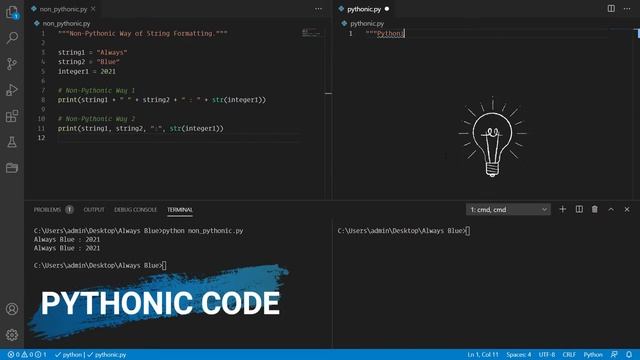
Task: Click the right terminal prompt
Action: click(404, 231)
